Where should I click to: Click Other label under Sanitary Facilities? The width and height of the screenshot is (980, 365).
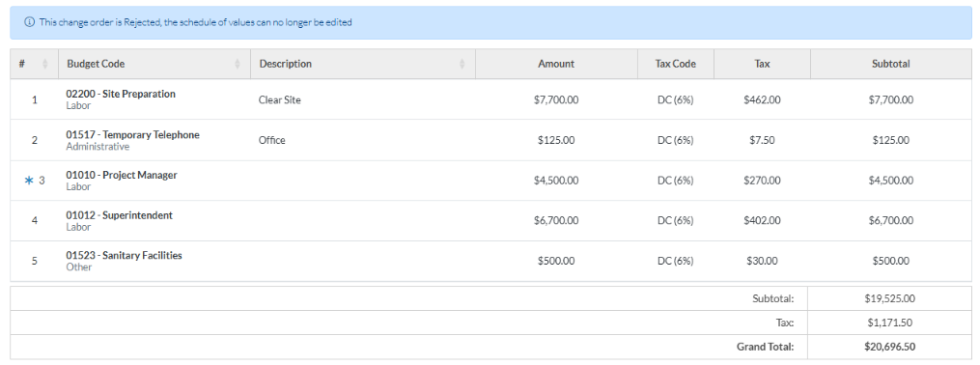click(79, 267)
